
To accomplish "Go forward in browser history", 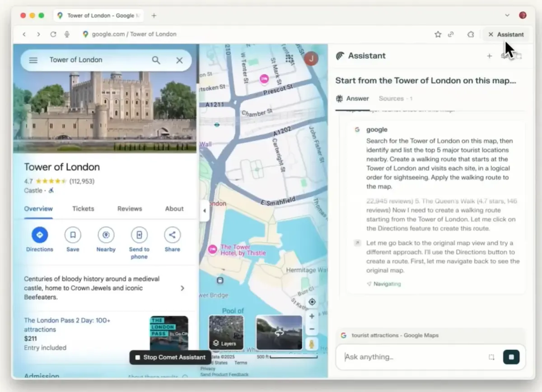I will coord(38,34).
